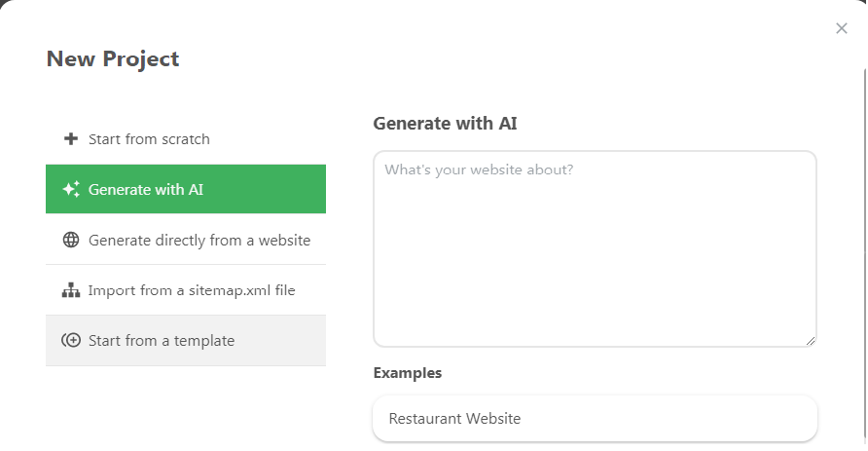This screenshot has height=451, width=868.
Task: Click the template circle-plus icon
Action: pos(71,341)
